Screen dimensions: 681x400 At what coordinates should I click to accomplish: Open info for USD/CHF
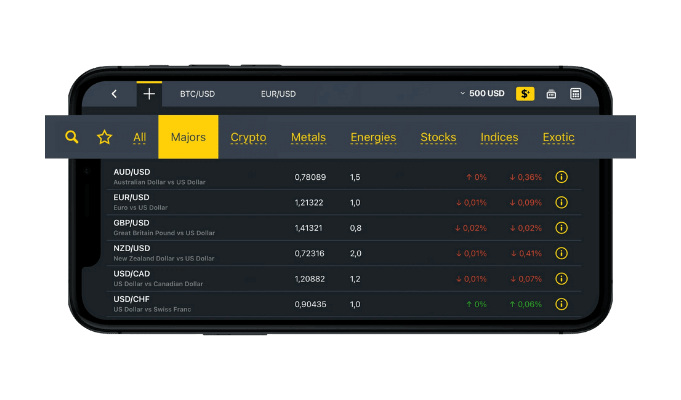click(x=561, y=304)
